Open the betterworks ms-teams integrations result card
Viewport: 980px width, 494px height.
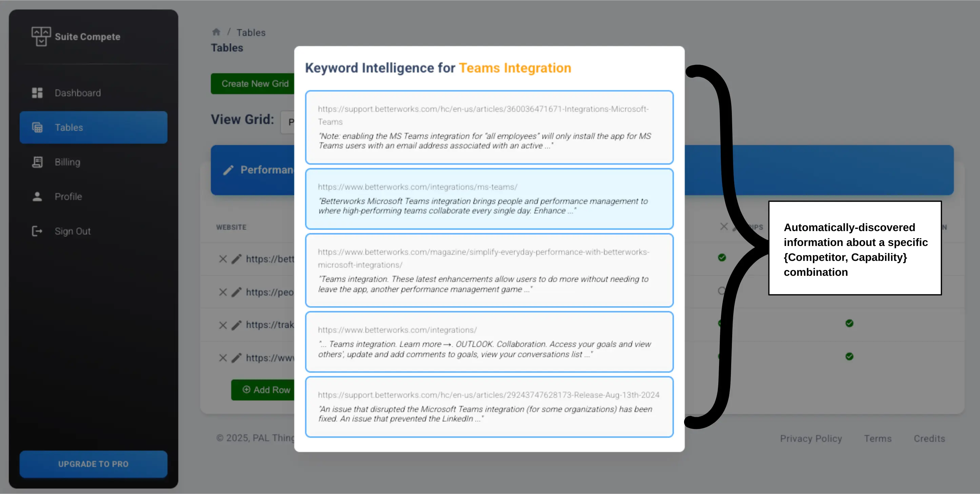tap(489, 199)
